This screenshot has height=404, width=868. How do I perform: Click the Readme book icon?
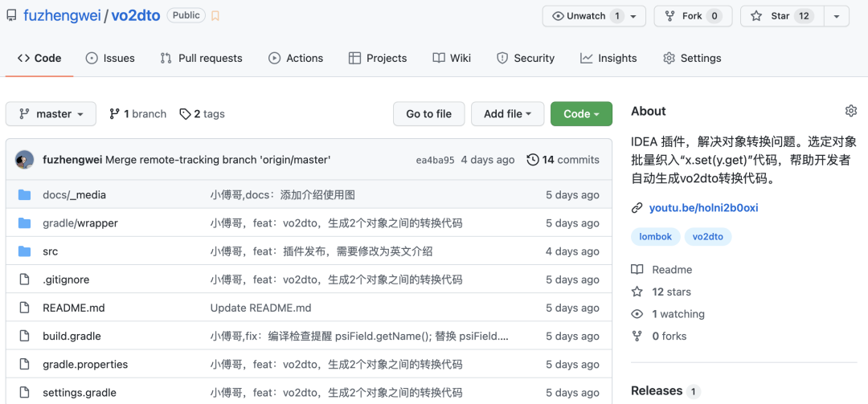point(637,270)
